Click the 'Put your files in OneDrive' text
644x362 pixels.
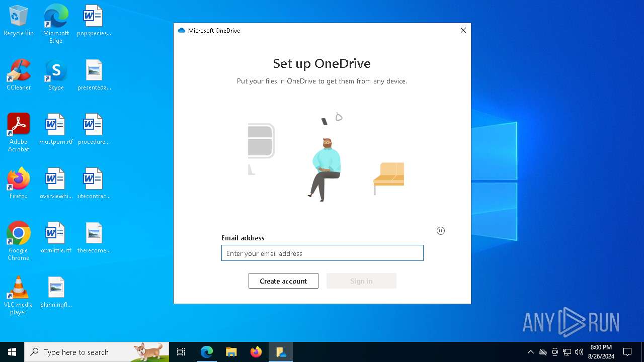click(322, 81)
